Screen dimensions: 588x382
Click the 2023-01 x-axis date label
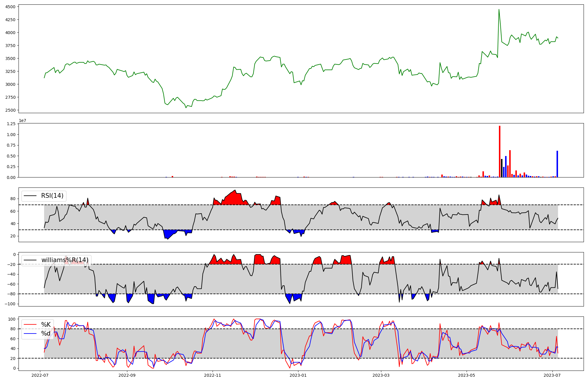tap(298, 375)
